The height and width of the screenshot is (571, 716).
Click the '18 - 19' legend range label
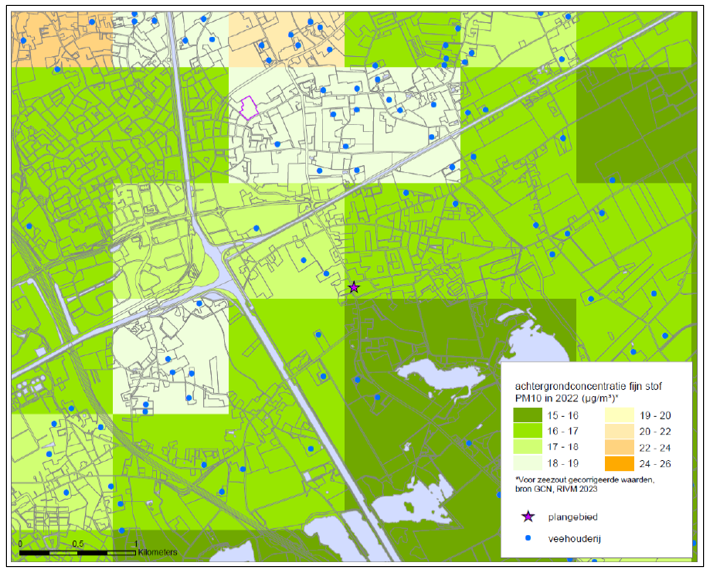click(x=563, y=463)
